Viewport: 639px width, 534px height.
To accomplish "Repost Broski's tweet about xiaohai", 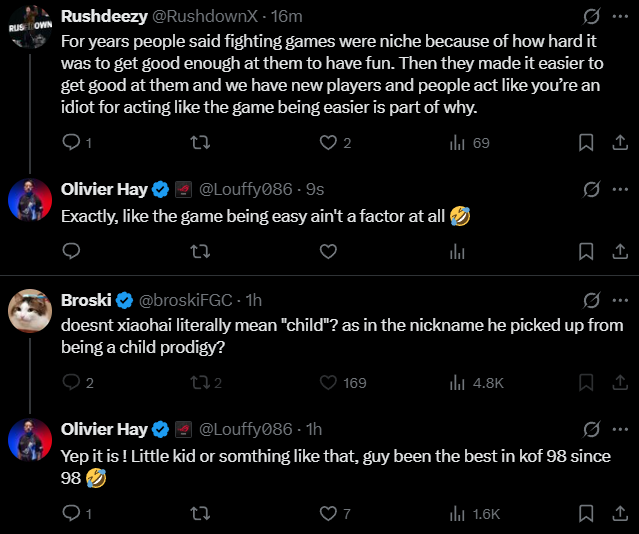I will tap(200, 382).
